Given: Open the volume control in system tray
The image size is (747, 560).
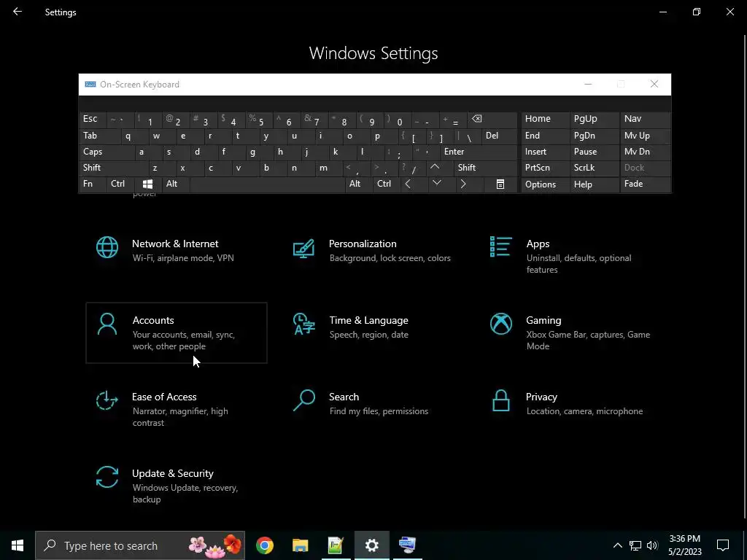Looking at the screenshot, I should pyautogui.click(x=653, y=545).
